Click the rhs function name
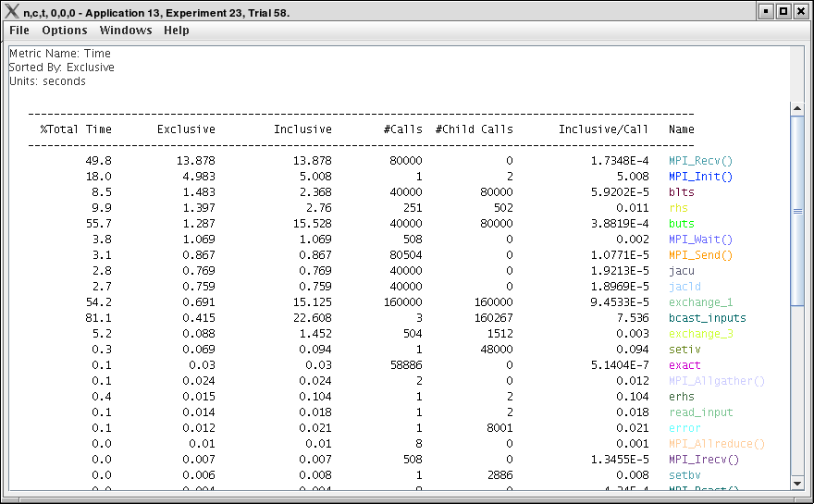The width and height of the screenshot is (814, 504). tap(678, 208)
